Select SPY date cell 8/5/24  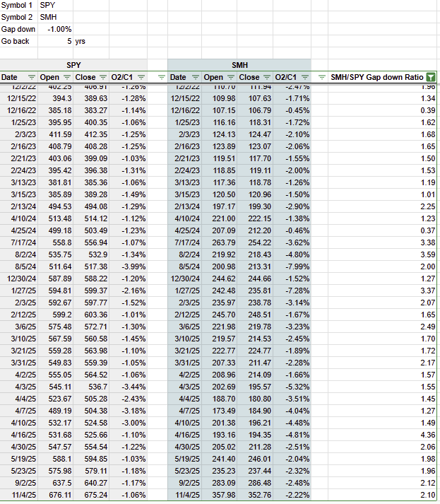coord(19,266)
